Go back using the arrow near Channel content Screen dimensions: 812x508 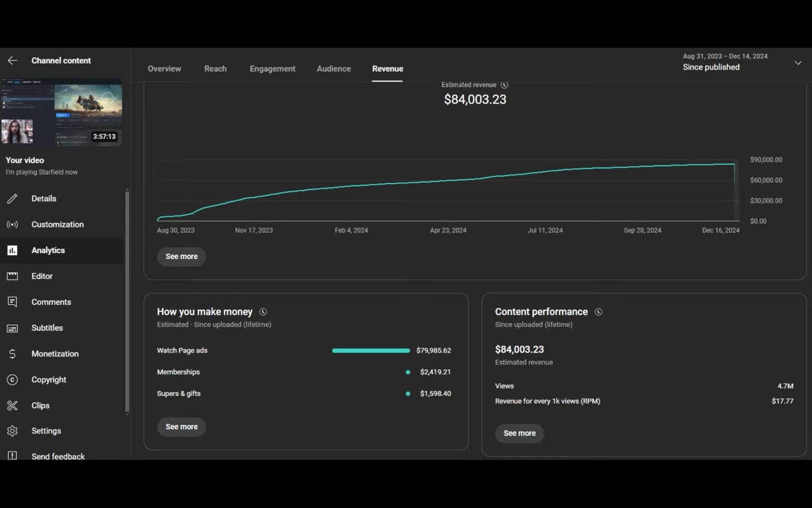[12, 60]
